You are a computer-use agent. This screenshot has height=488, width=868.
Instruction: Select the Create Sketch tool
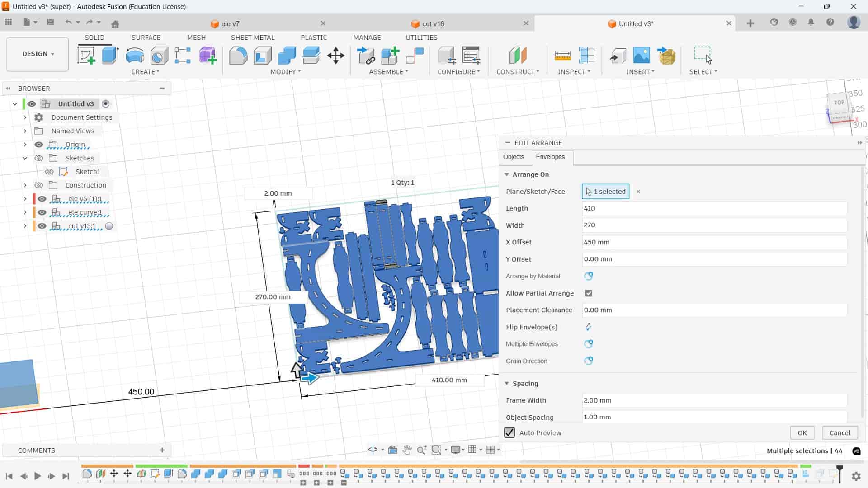86,56
